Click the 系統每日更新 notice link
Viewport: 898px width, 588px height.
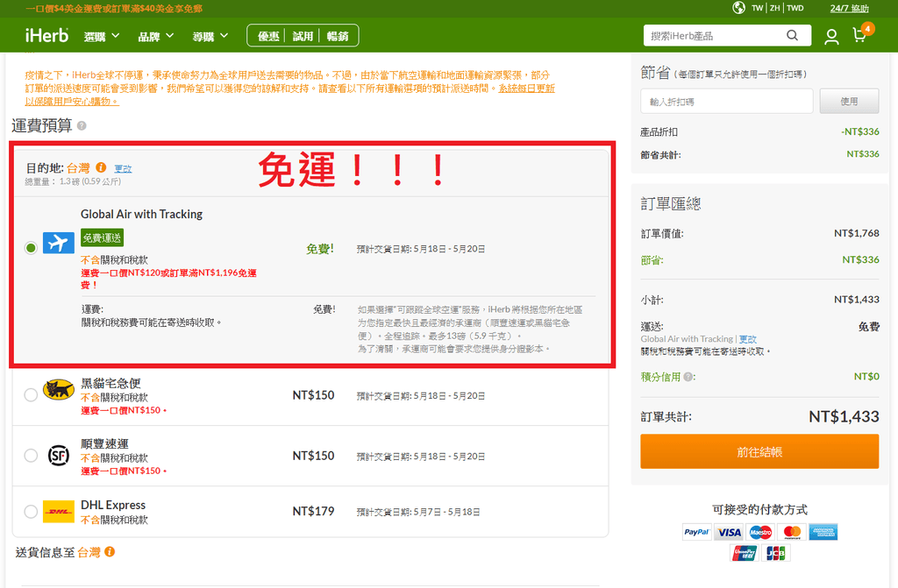(526, 89)
